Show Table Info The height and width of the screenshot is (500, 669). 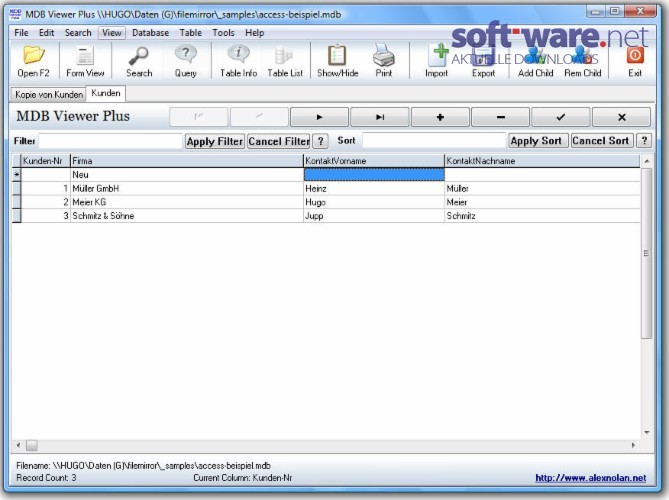(x=239, y=61)
